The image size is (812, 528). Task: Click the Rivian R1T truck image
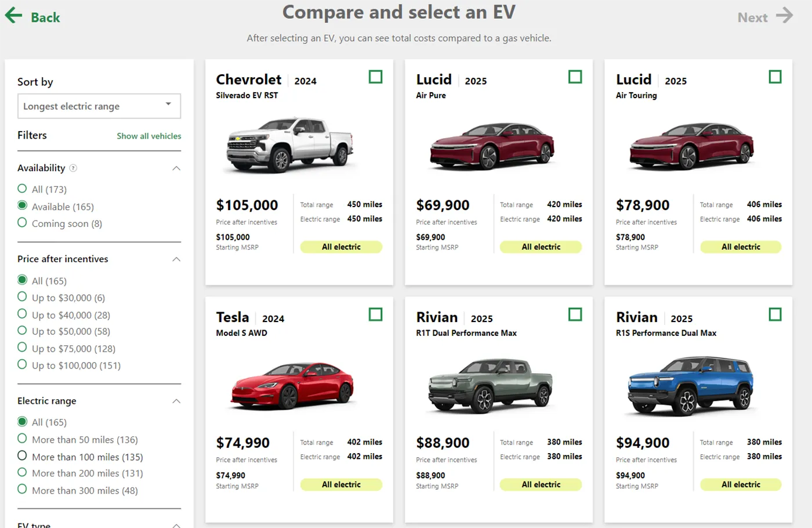491,384
